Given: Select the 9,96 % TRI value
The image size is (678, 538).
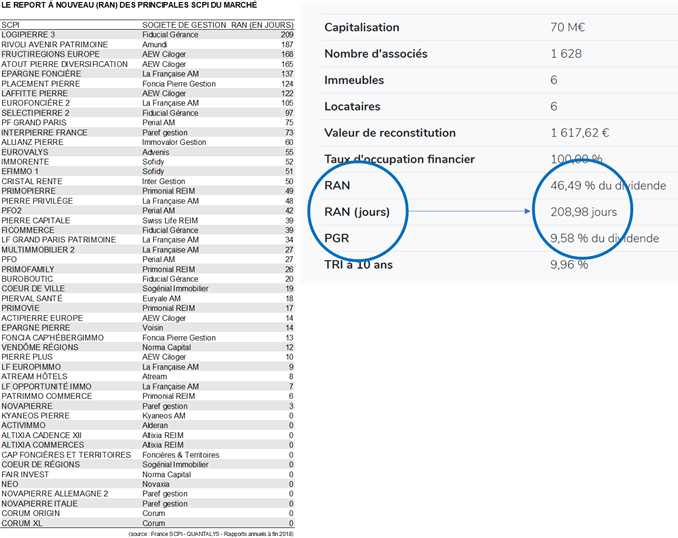Looking at the screenshot, I should [x=569, y=265].
